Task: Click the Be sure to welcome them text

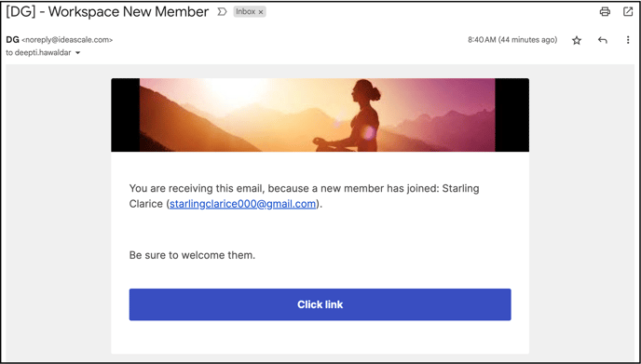Action: click(192, 255)
